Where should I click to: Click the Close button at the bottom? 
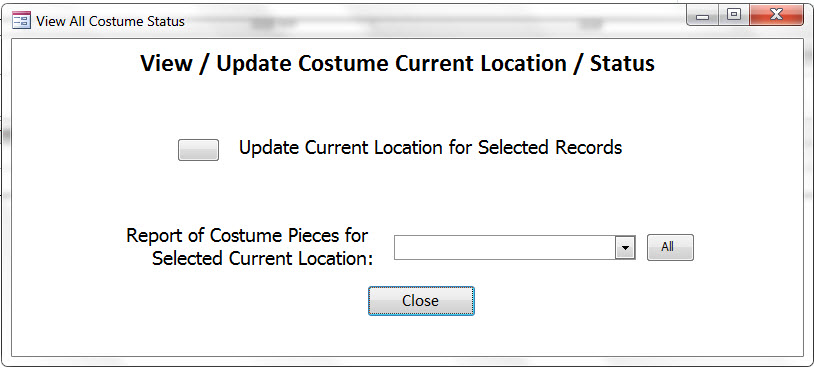tap(421, 301)
